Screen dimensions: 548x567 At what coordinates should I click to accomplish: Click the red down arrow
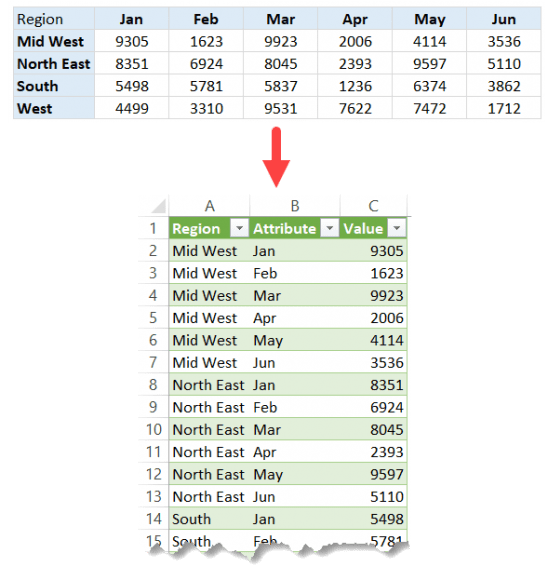276,157
